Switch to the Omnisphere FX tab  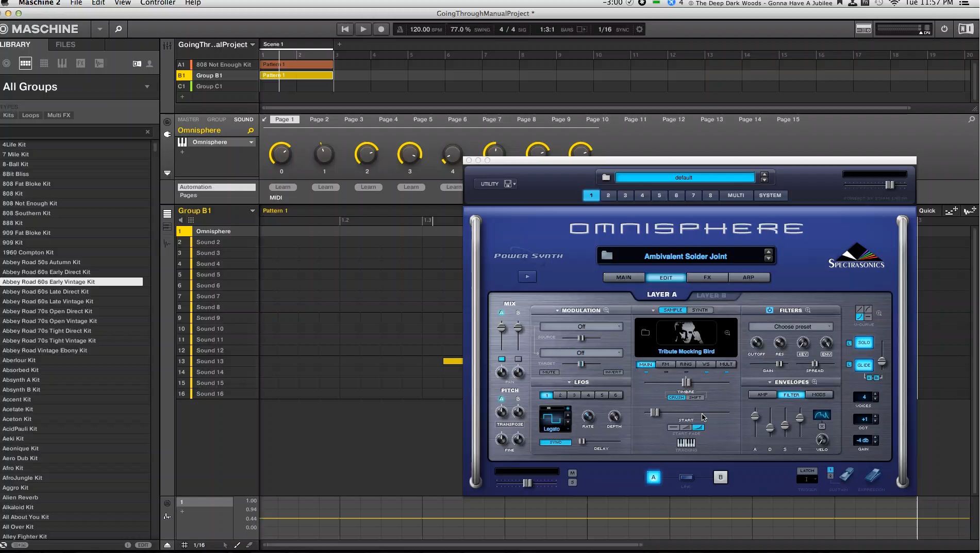[707, 277]
